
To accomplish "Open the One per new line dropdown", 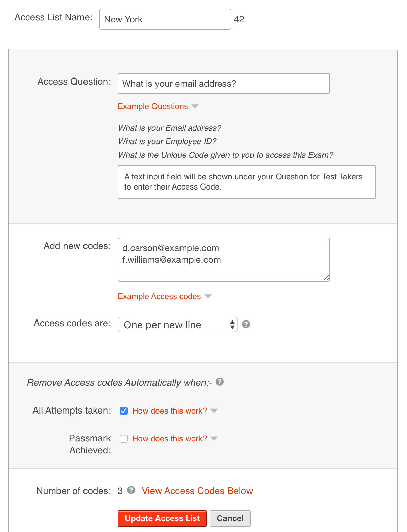I will point(178,325).
